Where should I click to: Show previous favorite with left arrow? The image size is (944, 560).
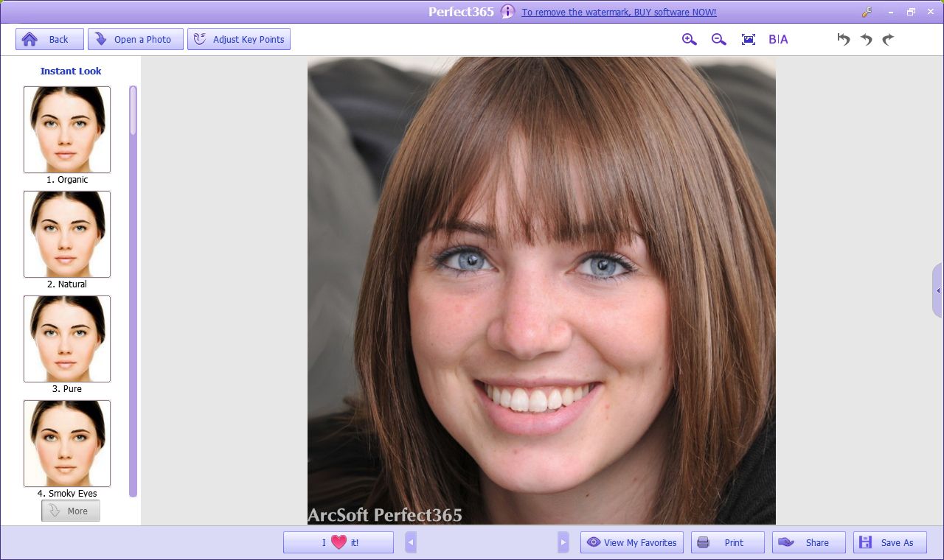(x=411, y=542)
